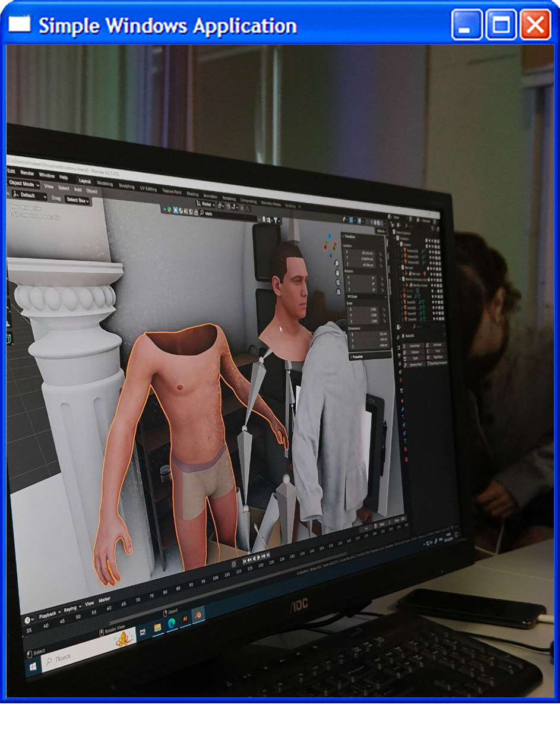Open the Options dropdown in viewport
Image resolution: width=560 pixels, height=742 pixels.
381,231
